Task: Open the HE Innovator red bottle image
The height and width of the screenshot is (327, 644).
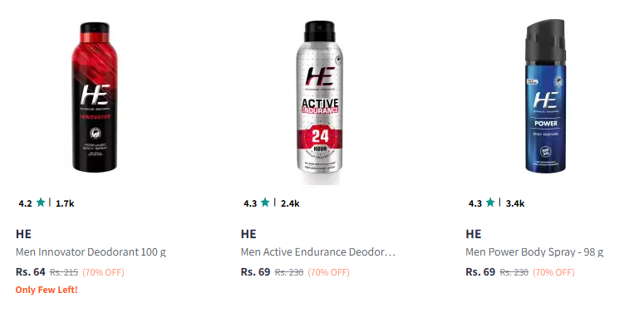Action: (95, 97)
